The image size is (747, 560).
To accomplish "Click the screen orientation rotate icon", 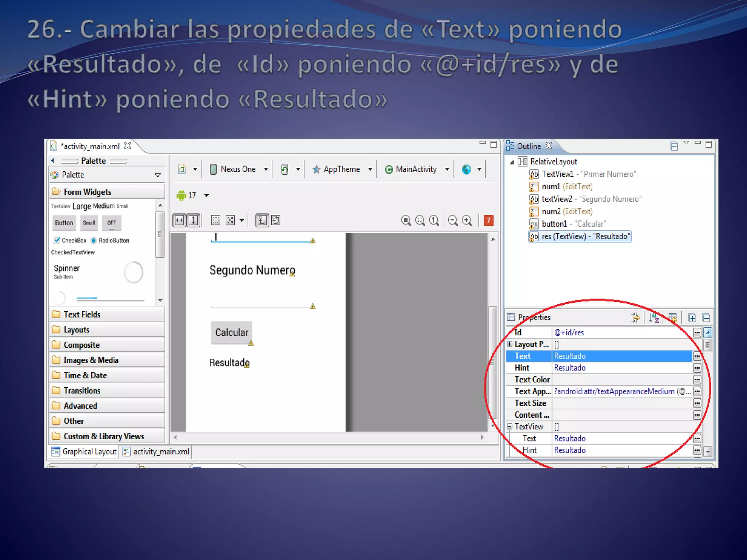I will [285, 169].
